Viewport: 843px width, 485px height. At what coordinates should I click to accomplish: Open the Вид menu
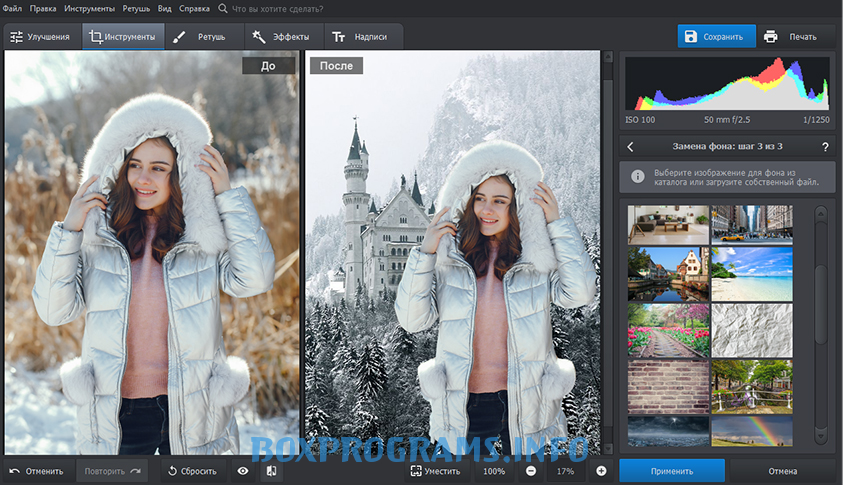(165, 9)
